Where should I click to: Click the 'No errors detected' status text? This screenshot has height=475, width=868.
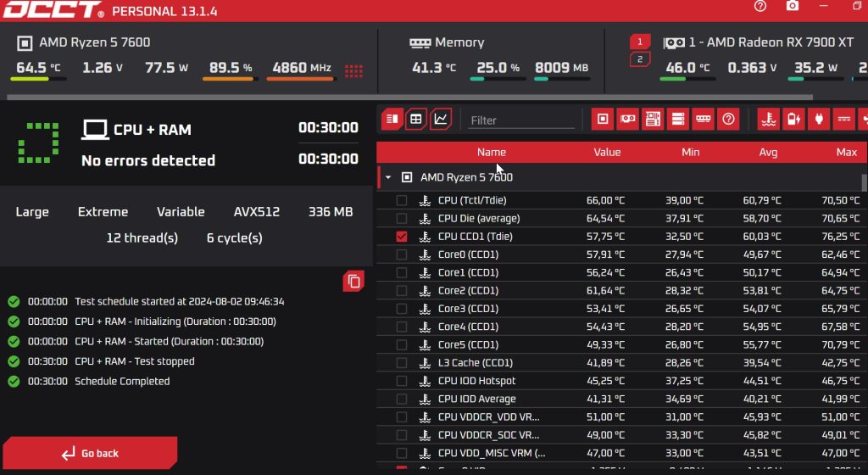147,160
